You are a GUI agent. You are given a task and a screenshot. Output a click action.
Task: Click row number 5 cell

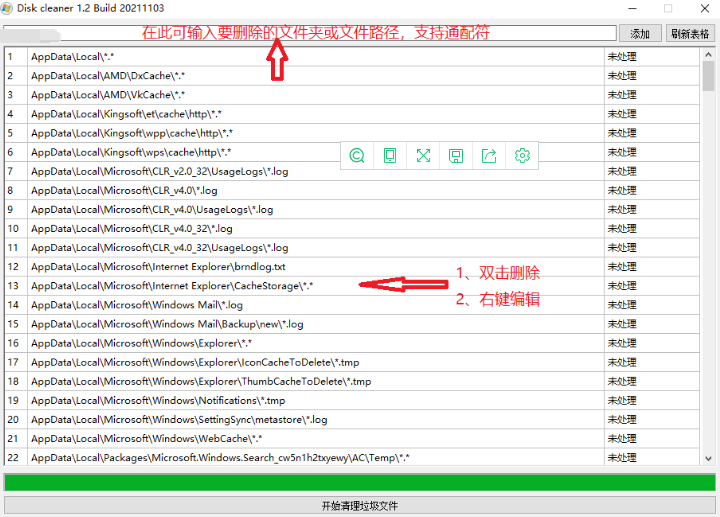[x=16, y=133]
